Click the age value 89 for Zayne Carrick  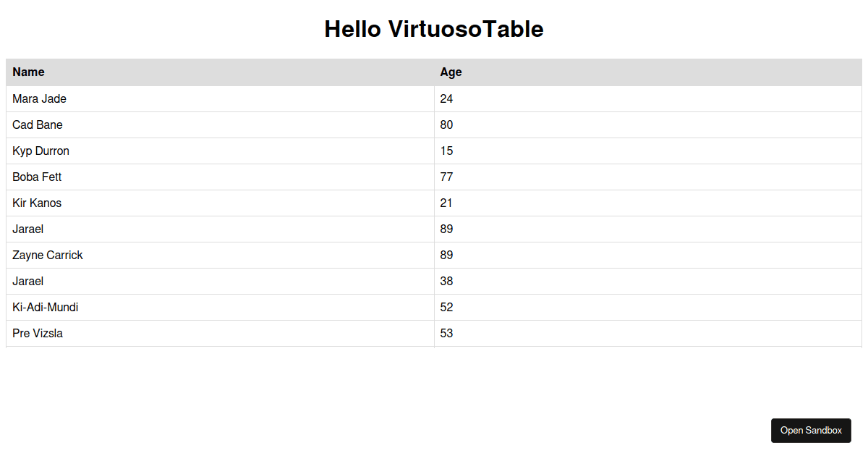(x=446, y=255)
